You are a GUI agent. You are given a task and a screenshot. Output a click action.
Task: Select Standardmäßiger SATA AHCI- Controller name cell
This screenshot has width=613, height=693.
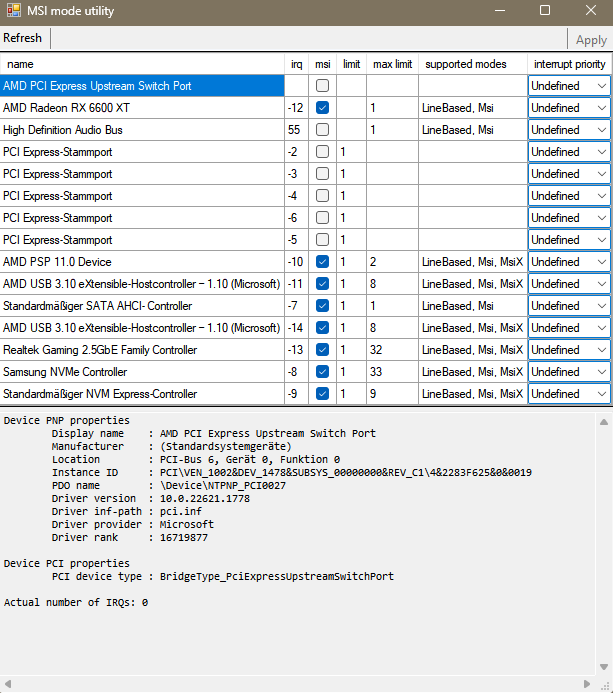point(142,306)
